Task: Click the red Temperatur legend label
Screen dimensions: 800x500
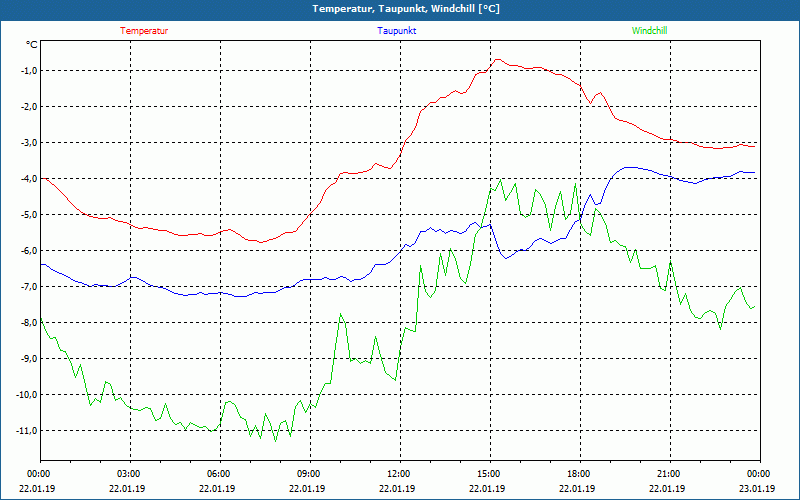Action: 144,31
